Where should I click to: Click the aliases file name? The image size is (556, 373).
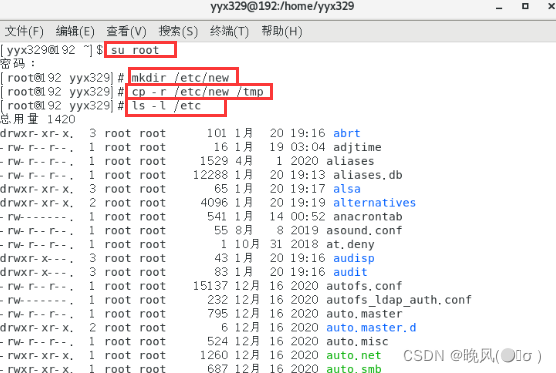point(350,161)
